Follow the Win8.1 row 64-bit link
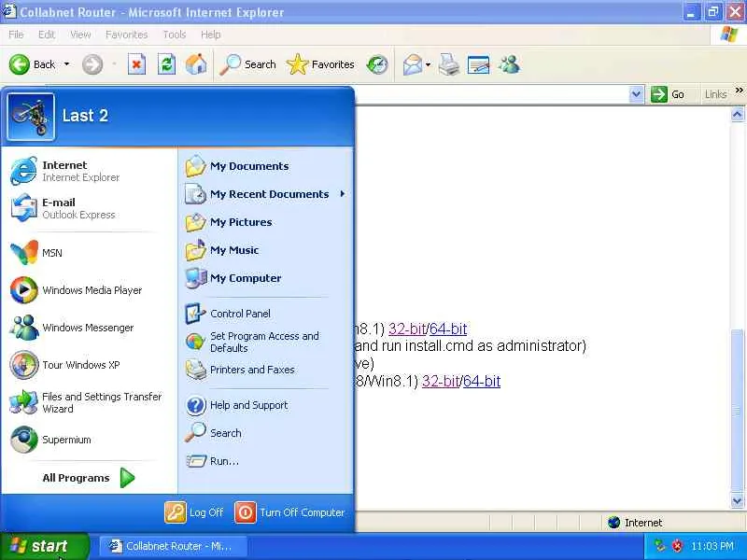This screenshot has height=560, width=747. pos(482,381)
